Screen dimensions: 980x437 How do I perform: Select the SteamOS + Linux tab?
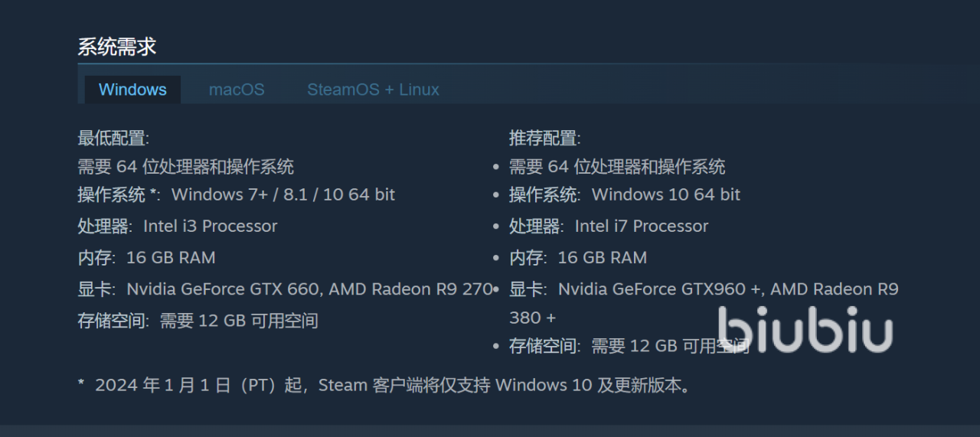pos(373,90)
